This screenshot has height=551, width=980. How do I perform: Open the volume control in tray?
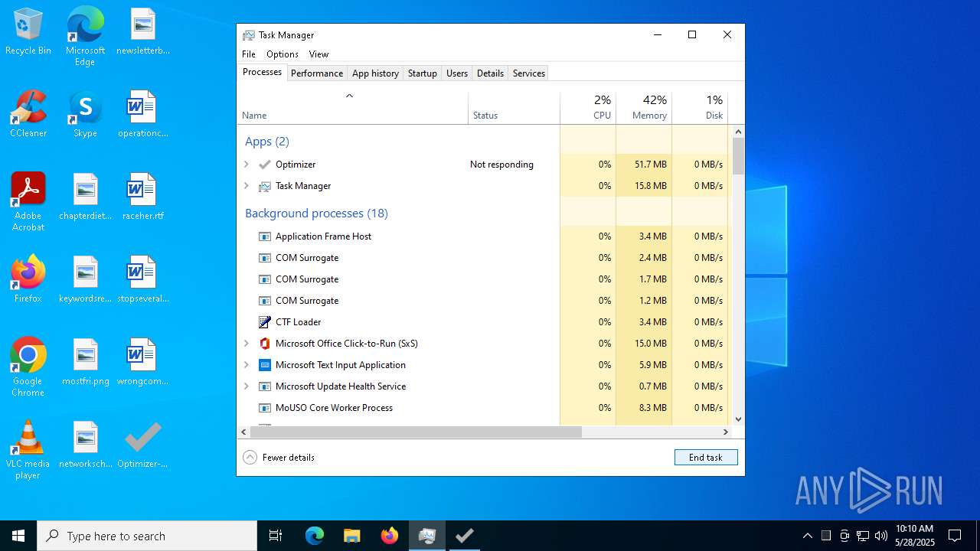pos(880,536)
